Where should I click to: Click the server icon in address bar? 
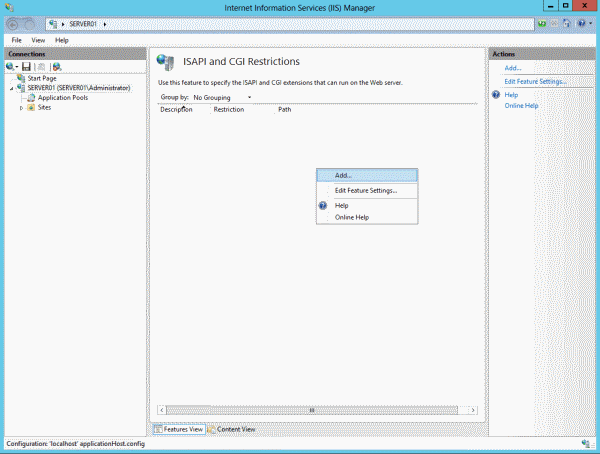53,24
